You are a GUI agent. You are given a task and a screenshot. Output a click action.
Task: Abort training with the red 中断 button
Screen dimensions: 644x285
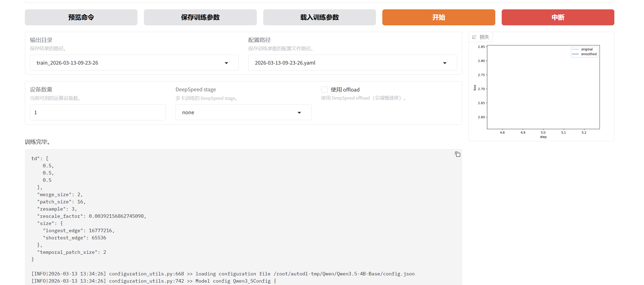tap(558, 17)
